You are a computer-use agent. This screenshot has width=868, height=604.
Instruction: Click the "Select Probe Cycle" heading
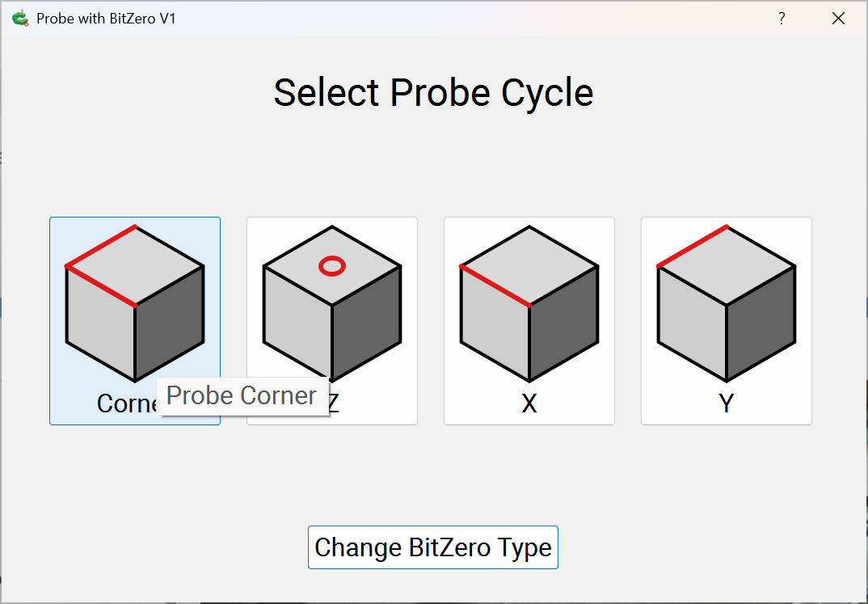click(433, 93)
